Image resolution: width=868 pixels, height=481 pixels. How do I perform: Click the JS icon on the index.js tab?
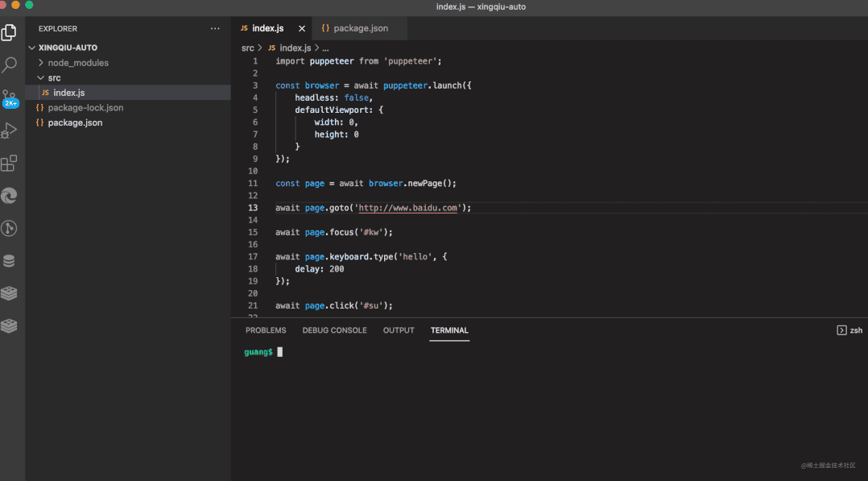(244, 28)
